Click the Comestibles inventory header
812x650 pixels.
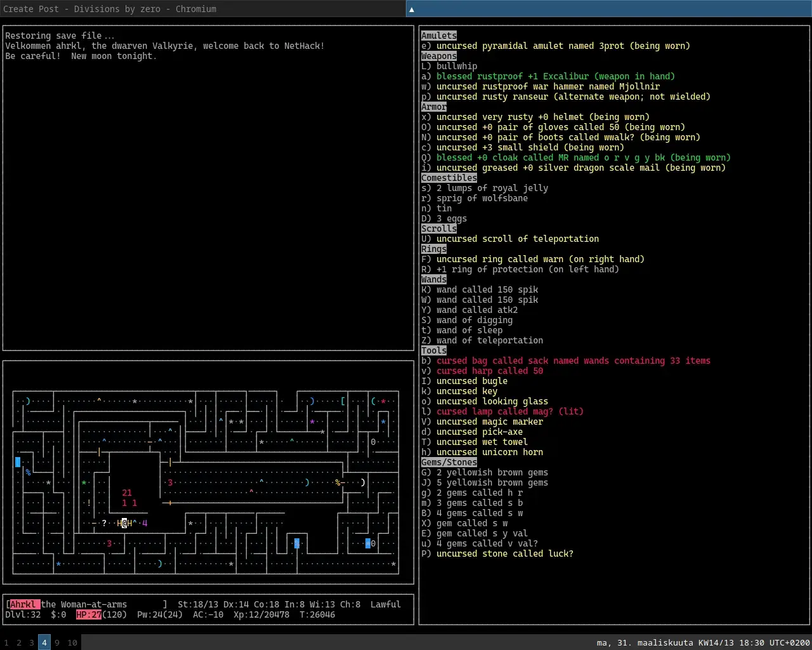tap(449, 178)
